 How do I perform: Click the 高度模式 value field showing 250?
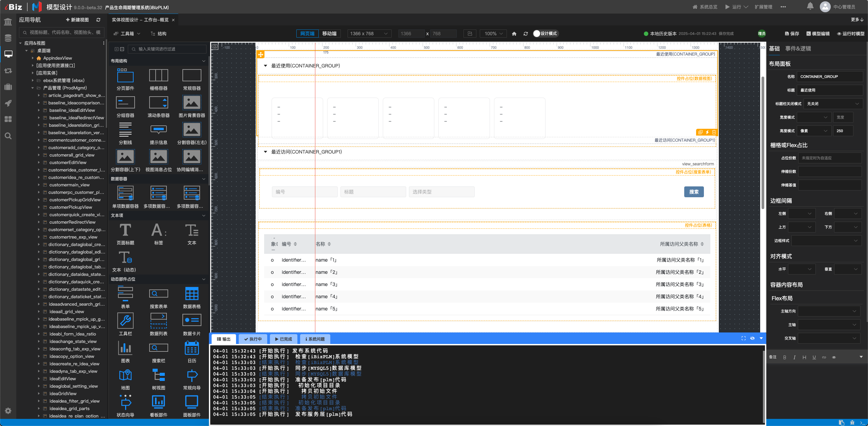(843, 131)
